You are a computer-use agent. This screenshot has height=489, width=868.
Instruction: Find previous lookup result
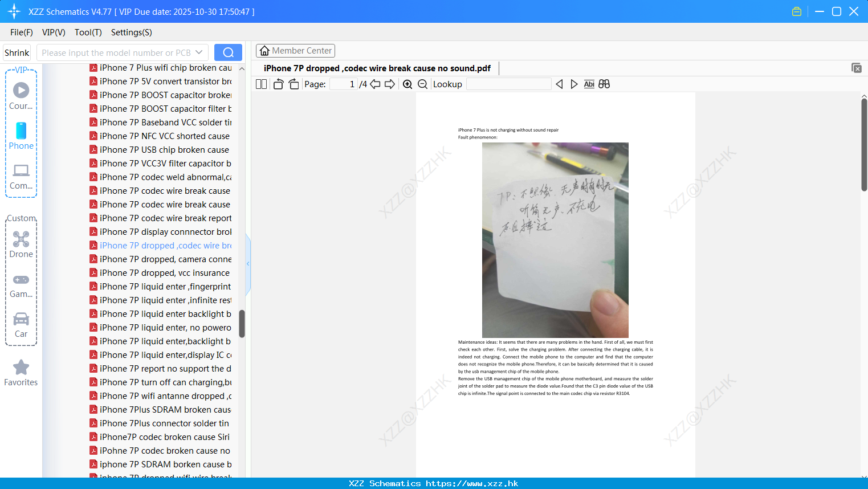[559, 84]
